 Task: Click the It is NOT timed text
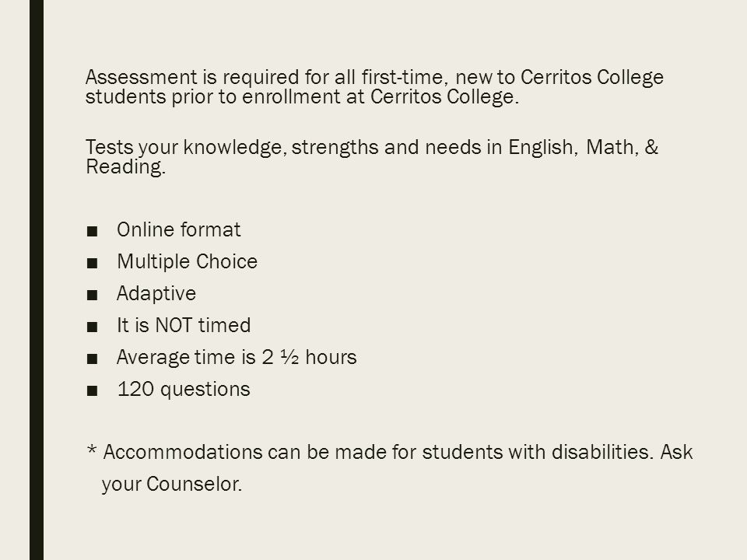pos(184,326)
